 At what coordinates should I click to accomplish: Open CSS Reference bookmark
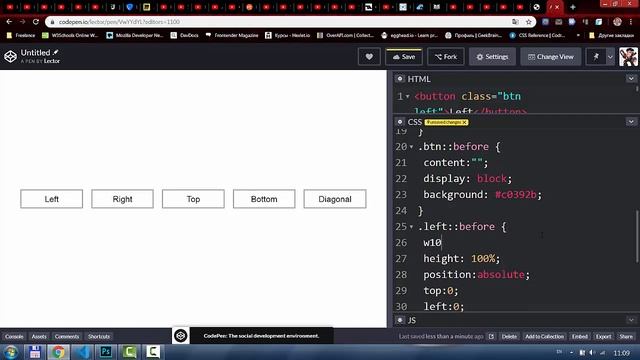click(537, 36)
